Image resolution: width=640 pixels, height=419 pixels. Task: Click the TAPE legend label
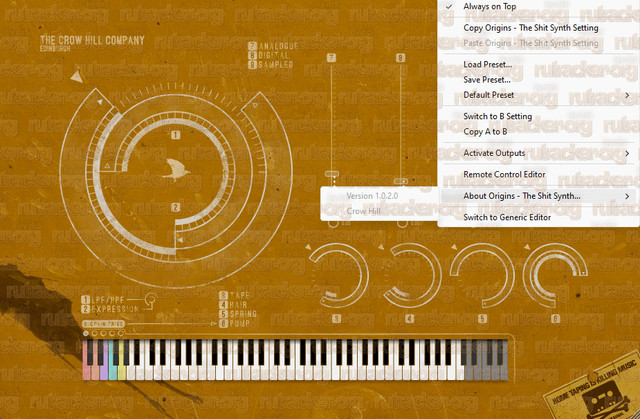tap(239, 295)
